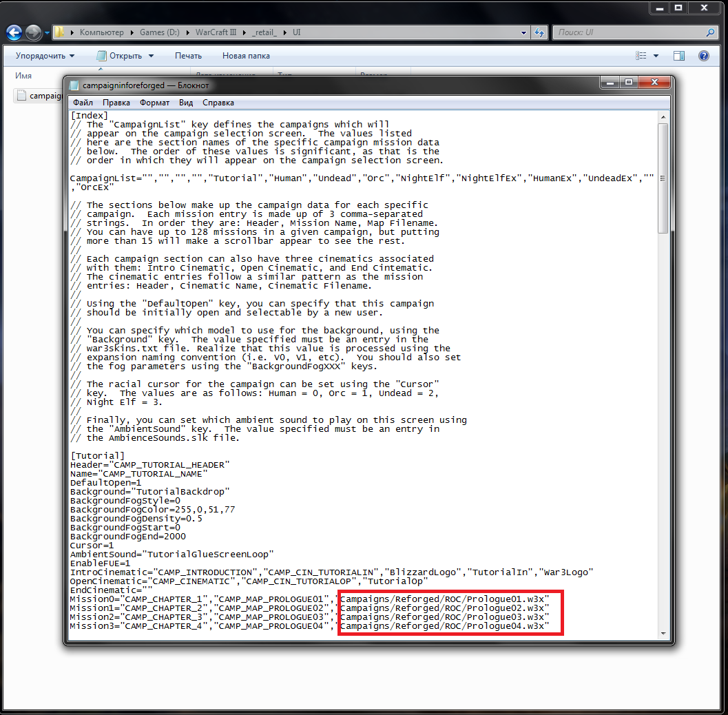Image resolution: width=728 pixels, height=715 pixels.
Task: Open Файл menu in Notepad
Action: tap(83, 103)
